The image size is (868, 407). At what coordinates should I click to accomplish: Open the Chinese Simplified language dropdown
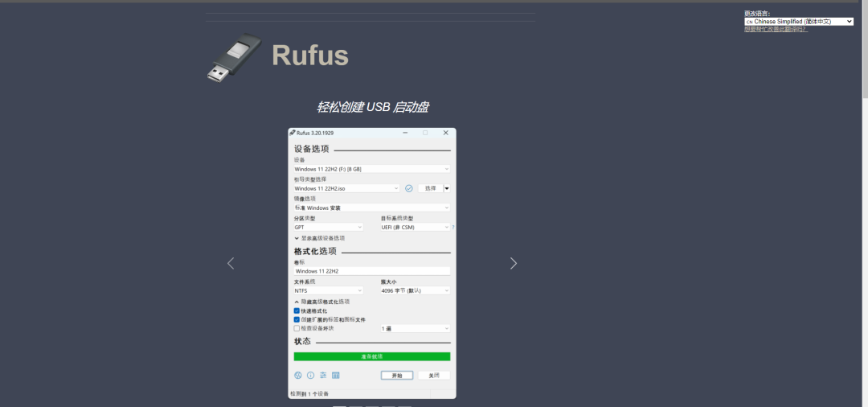click(x=799, y=22)
